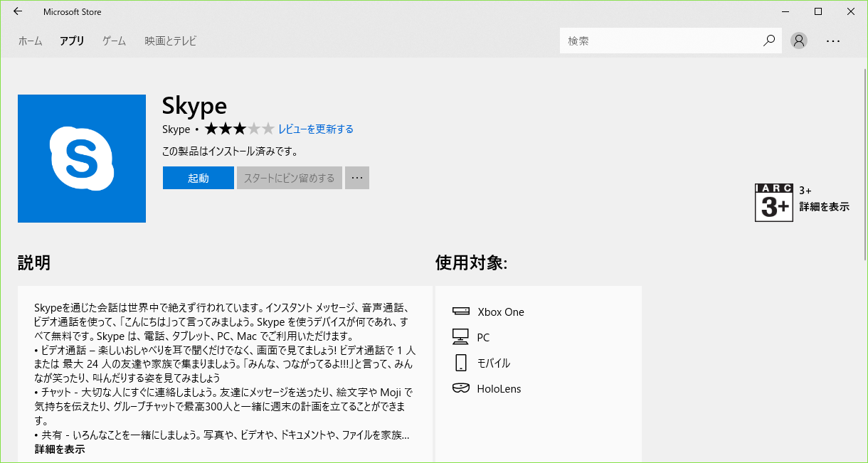
Task: Minimize the Microsoft Store window
Action: (x=785, y=12)
